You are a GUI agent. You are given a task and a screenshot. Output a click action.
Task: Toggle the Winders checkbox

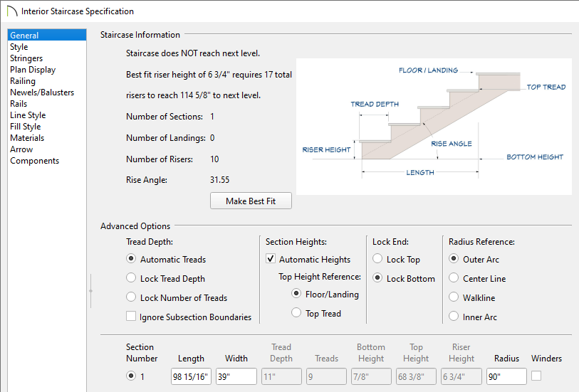click(536, 376)
